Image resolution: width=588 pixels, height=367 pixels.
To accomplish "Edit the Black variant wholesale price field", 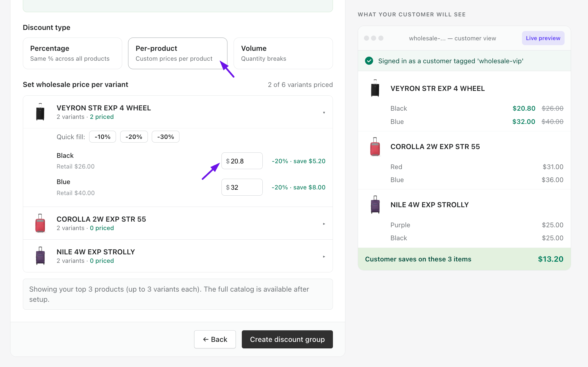I will (242, 161).
